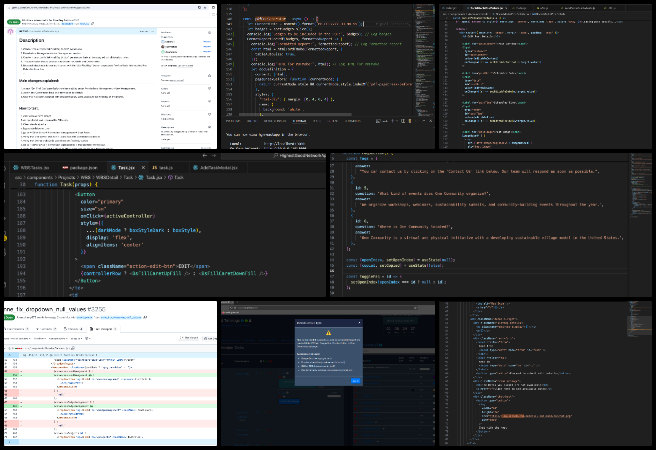This screenshot has width=656, height=450.
Task: Click the onClick={activeController} code line
Action: 118,216
